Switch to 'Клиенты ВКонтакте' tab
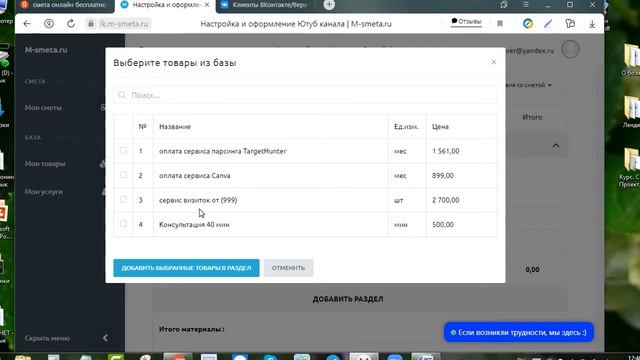Viewport: 640px width, 360px height. pos(265,5)
